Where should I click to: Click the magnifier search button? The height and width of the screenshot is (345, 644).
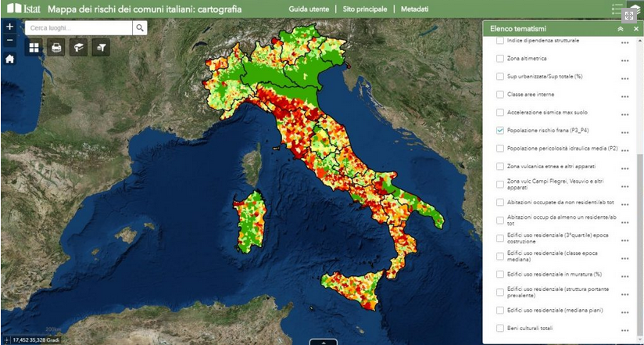[x=140, y=28]
